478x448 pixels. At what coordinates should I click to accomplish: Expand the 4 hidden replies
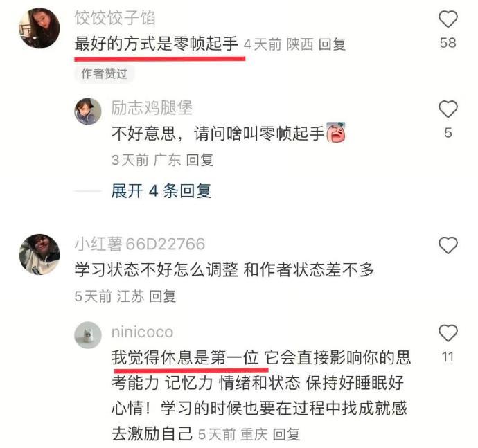pyautogui.click(x=161, y=191)
